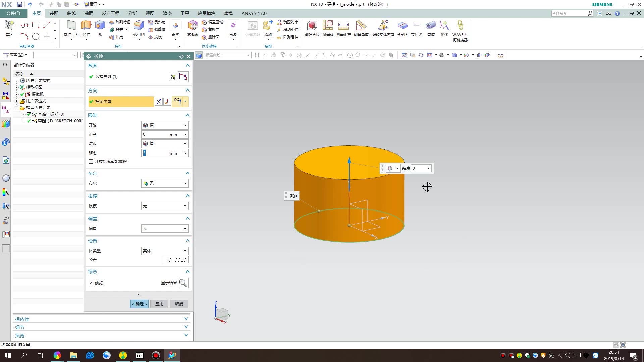Image resolution: width=644 pixels, height=362 pixels.
Task: Click the 取消 cancel button
Action: pos(179,304)
